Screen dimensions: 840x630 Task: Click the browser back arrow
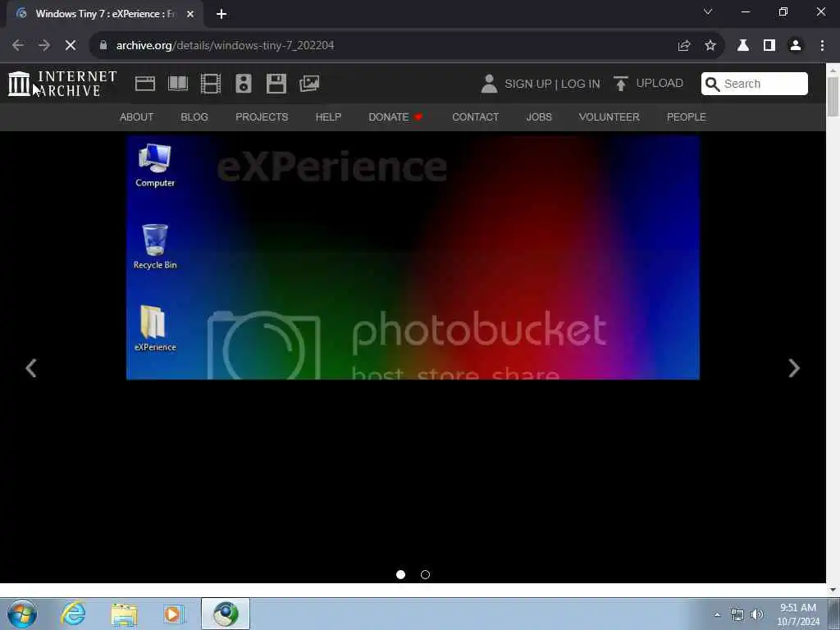(x=18, y=46)
